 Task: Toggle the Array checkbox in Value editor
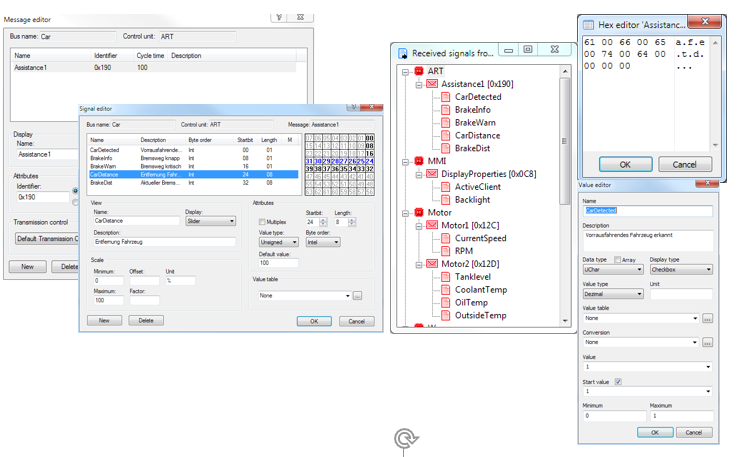point(616,259)
